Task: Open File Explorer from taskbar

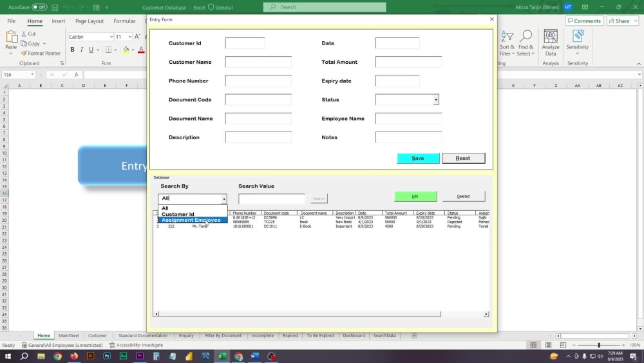Action: pos(41,356)
